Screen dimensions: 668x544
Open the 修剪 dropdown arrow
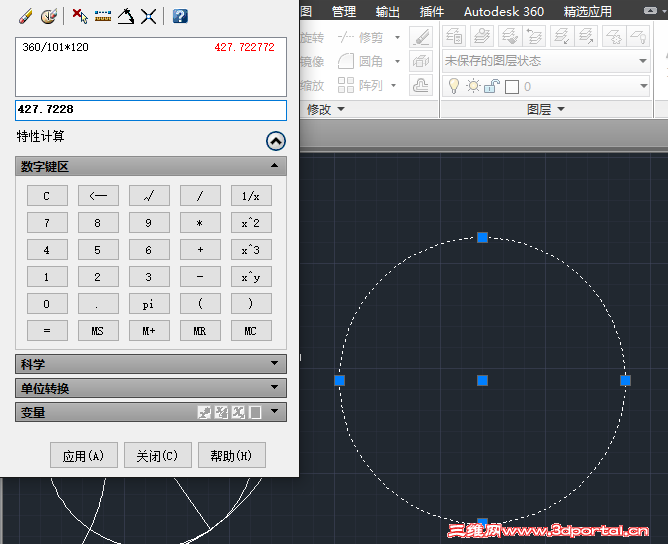397,37
